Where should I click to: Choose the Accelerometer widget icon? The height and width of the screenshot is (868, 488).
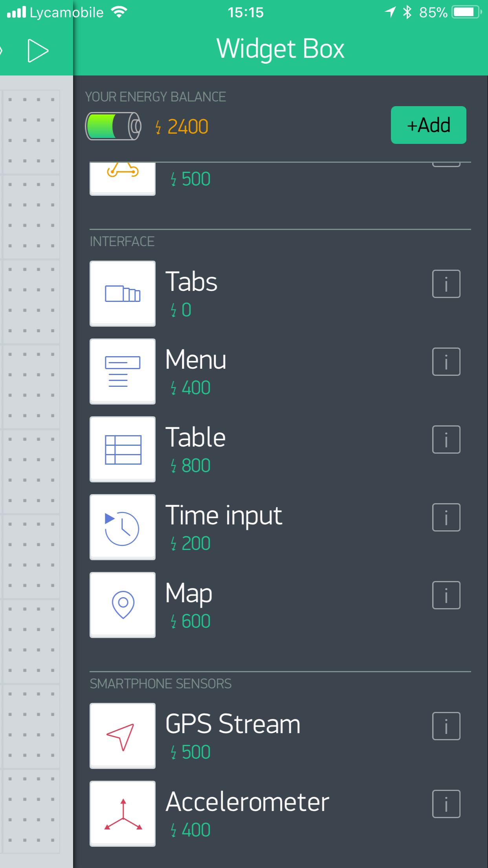click(x=123, y=814)
